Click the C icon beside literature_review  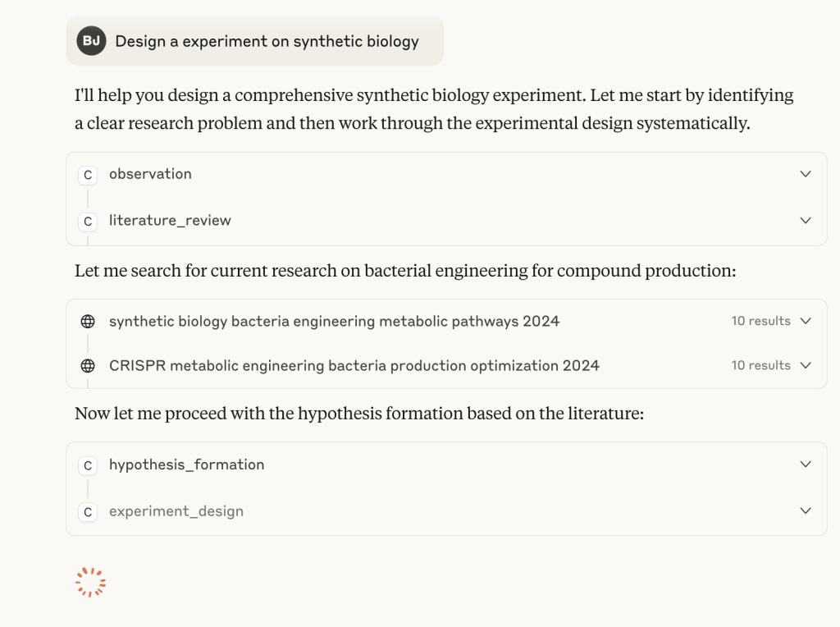(88, 222)
